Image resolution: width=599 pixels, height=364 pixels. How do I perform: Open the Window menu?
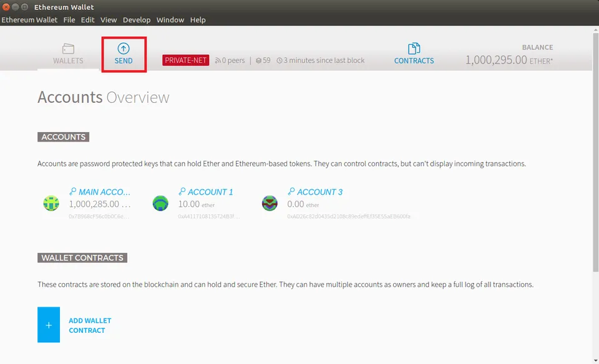[x=170, y=20]
